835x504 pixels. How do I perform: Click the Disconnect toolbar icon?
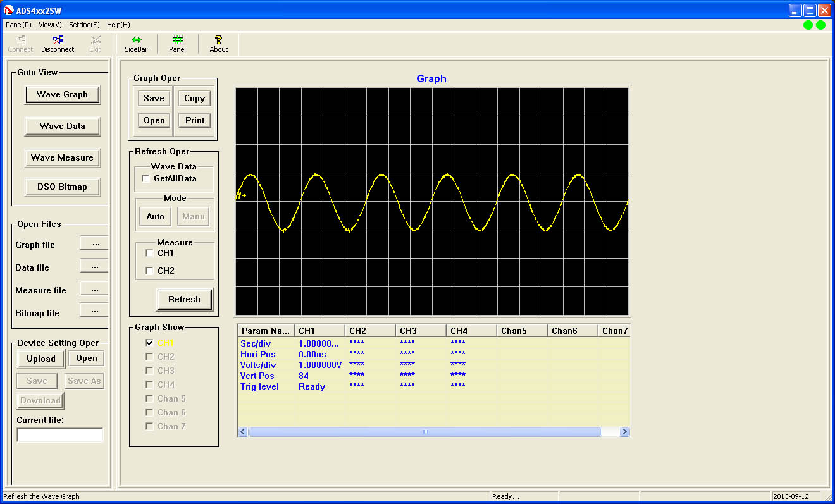(x=58, y=43)
